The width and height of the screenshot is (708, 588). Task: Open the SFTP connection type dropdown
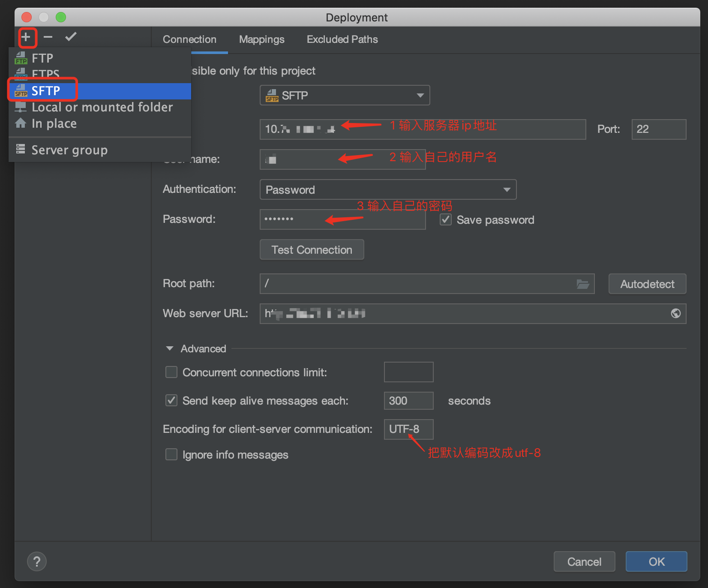pos(420,95)
